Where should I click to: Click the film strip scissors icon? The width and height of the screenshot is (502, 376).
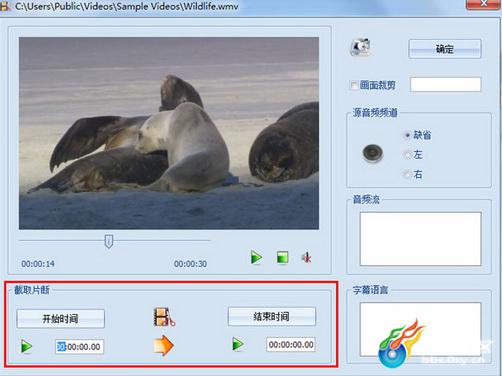click(x=164, y=317)
